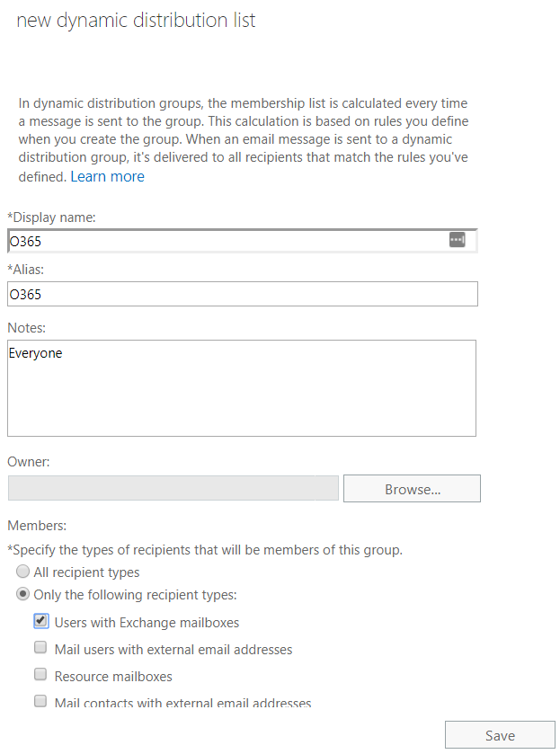Click the greyed Owner field
This screenshot has width=560, height=754.
pyautogui.click(x=173, y=488)
